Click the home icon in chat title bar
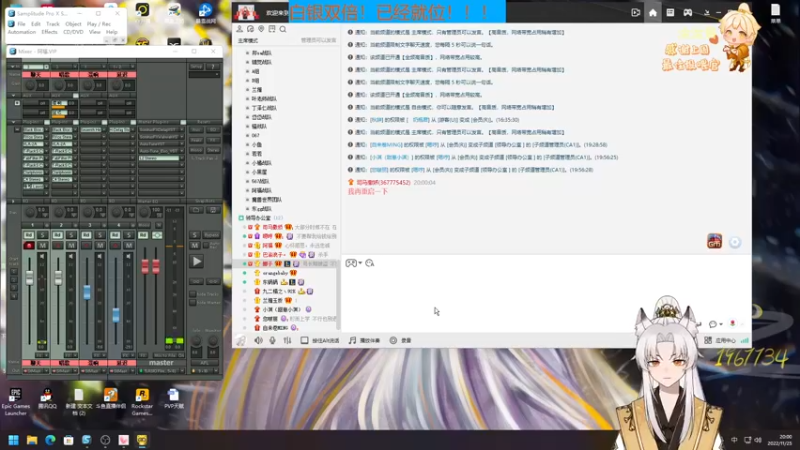Screen dimensions: 800x450 click(653, 13)
